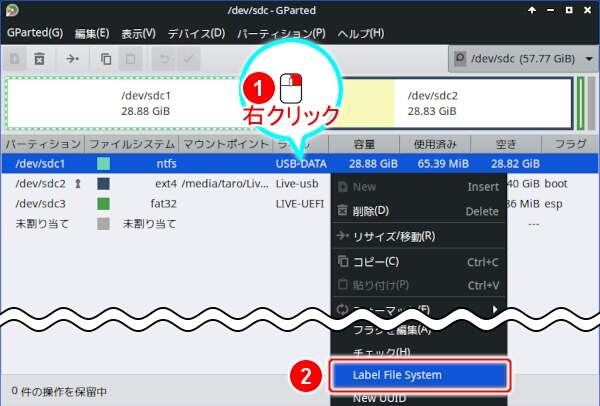Open the ヘルプ(H) menu

pyautogui.click(x=360, y=33)
